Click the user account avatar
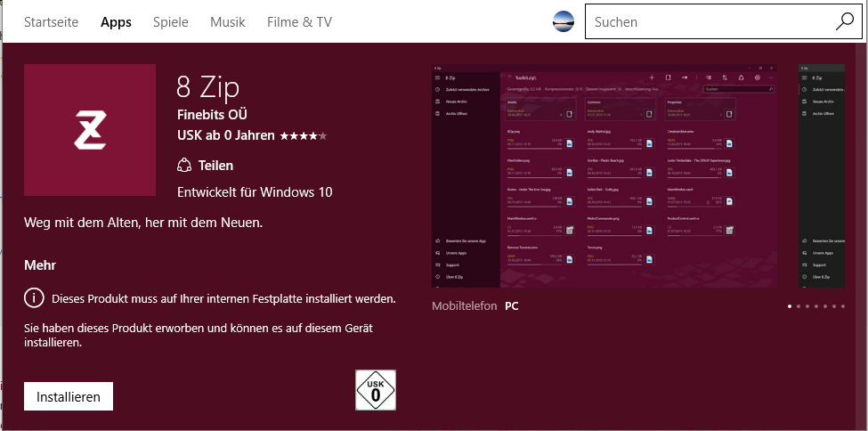Screen dimensions: 868x431 pyautogui.click(x=564, y=21)
